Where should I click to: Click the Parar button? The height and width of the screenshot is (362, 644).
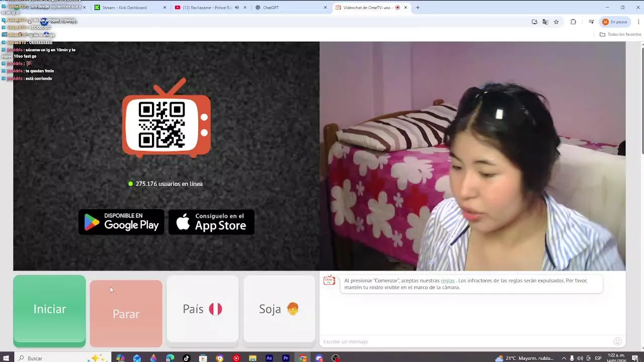tap(126, 314)
